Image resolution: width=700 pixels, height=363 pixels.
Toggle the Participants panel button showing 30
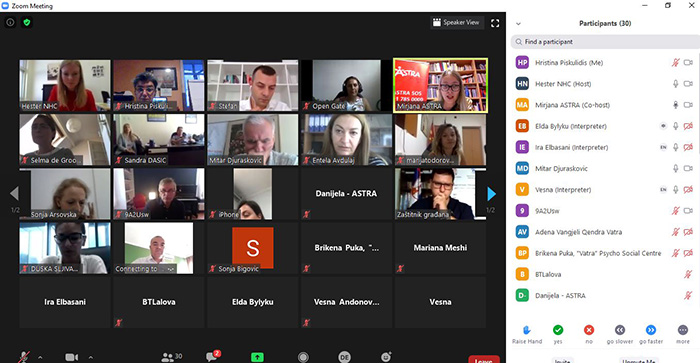click(x=171, y=357)
